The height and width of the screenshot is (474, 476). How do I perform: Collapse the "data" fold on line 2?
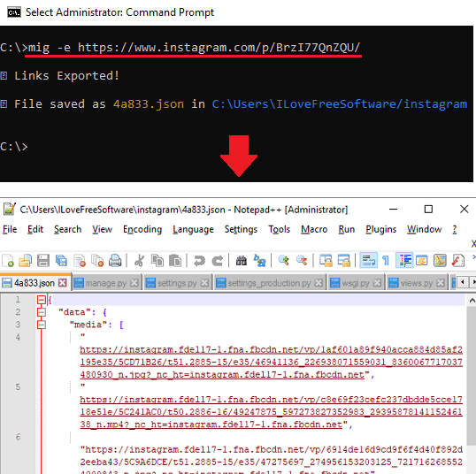point(42,312)
